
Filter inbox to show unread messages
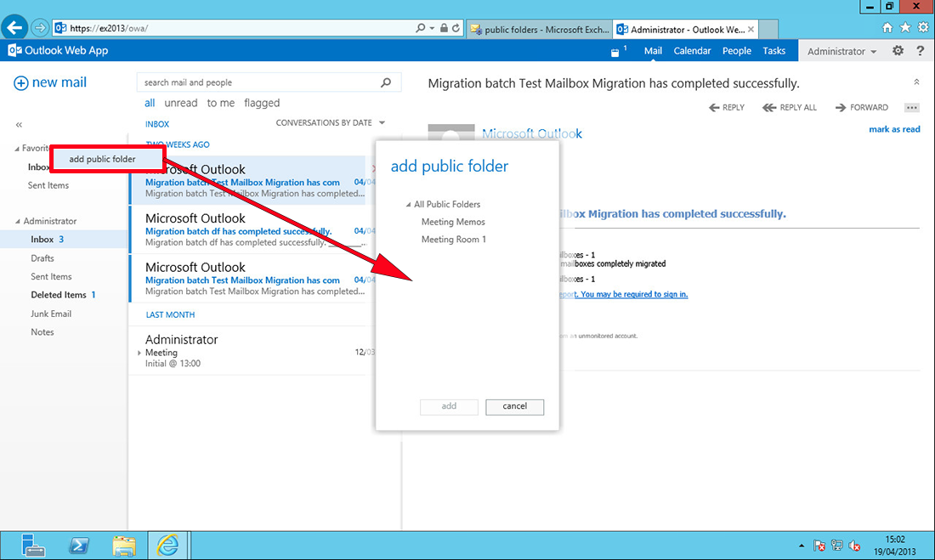180,103
